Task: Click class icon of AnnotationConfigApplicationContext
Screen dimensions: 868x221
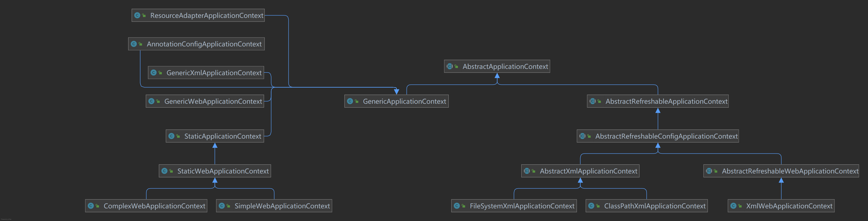Action: 134,44
